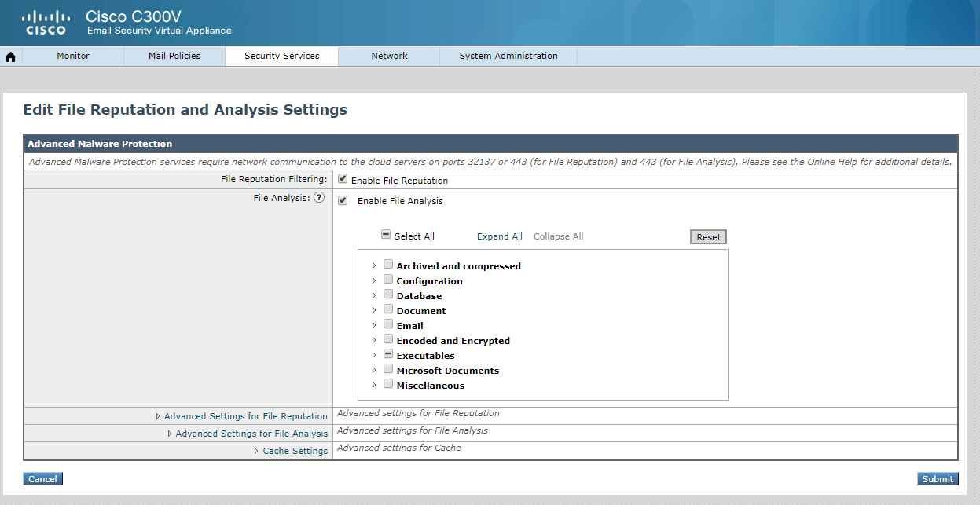Open File Analysis help question-mark icon
The height and width of the screenshot is (505, 980).
coord(319,198)
